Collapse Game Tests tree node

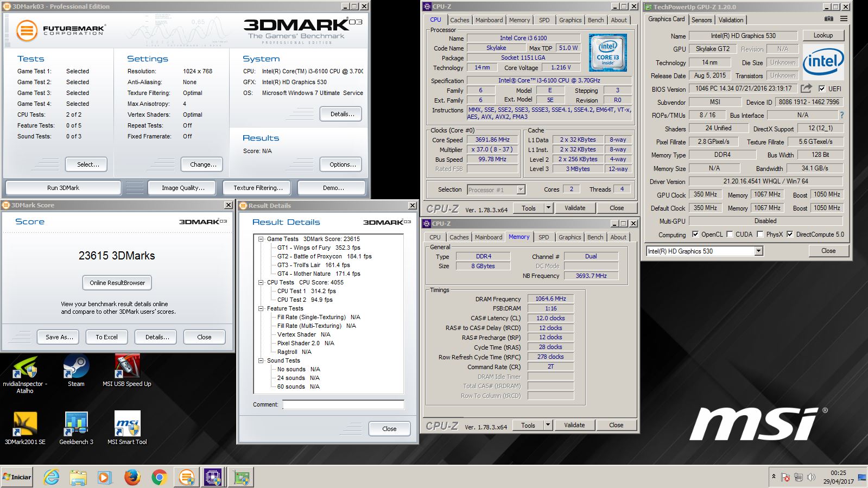pos(261,239)
